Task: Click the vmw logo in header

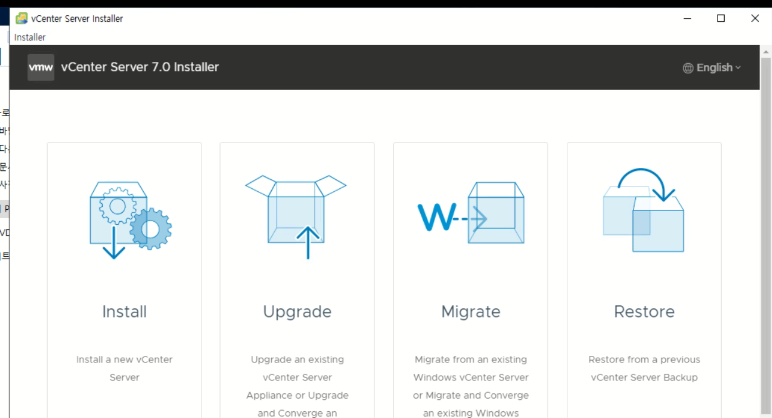Action: pyautogui.click(x=40, y=67)
